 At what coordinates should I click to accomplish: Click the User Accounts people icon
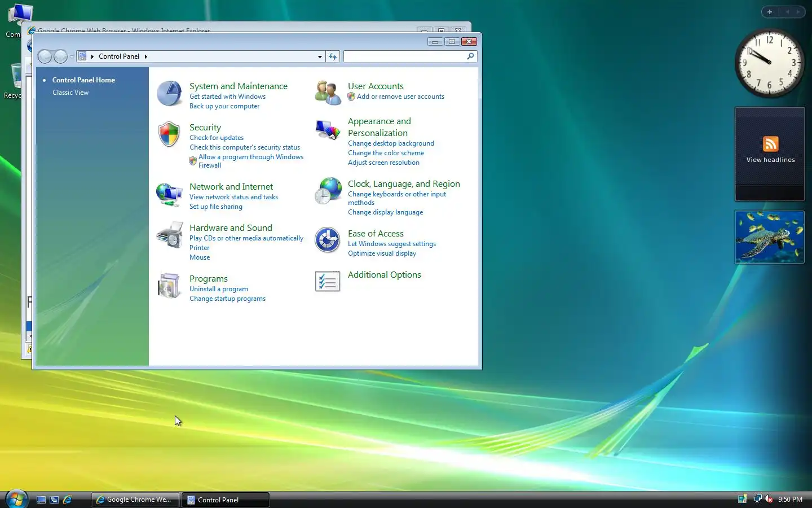[328, 93]
